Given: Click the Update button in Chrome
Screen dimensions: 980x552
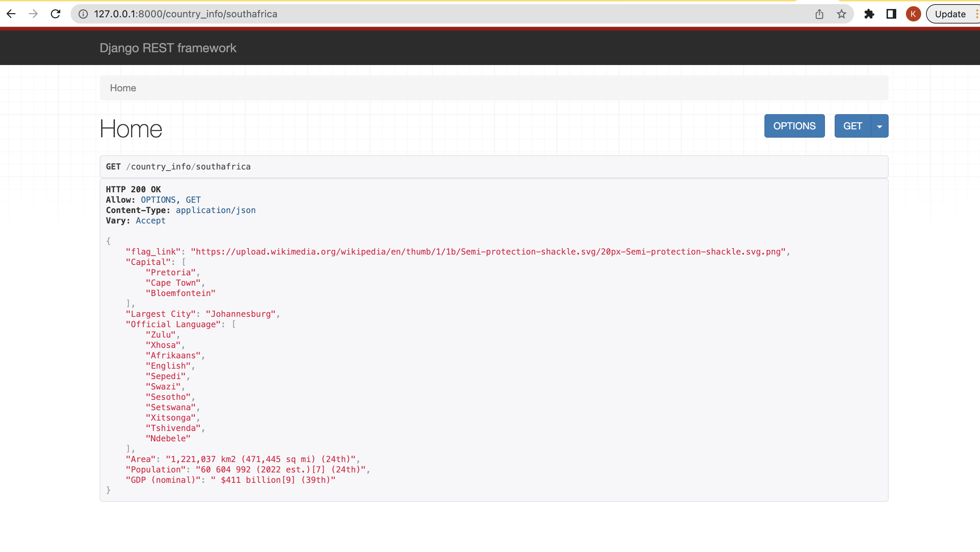Looking at the screenshot, I should (x=950, y=14).
